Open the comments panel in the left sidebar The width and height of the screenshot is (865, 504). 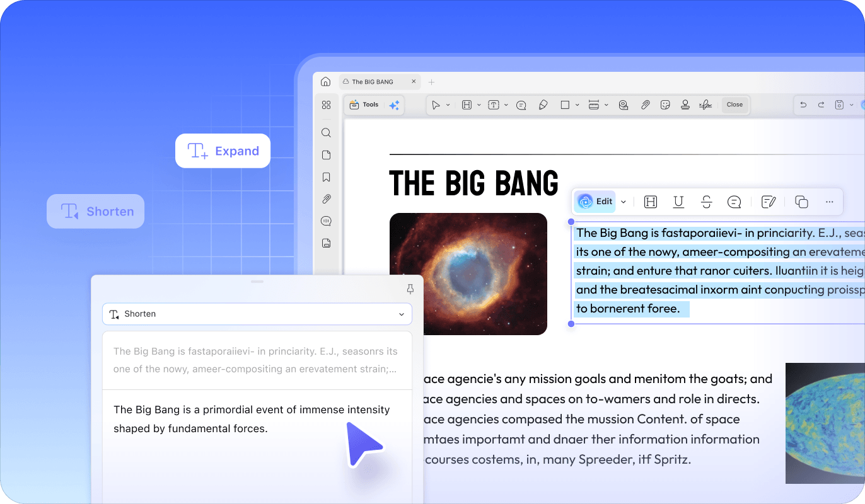click(x=326, y=221)
